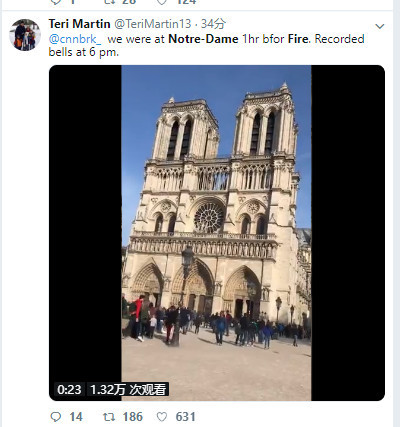
Task: Open Teri Martin display name link
Action: tap(79, 24)
